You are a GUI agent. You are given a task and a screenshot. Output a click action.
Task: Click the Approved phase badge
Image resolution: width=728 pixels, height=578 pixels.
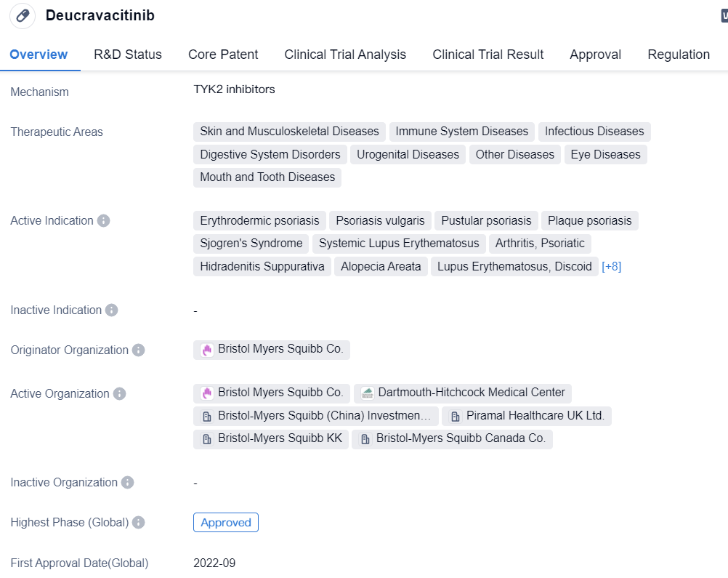[226, 522]
